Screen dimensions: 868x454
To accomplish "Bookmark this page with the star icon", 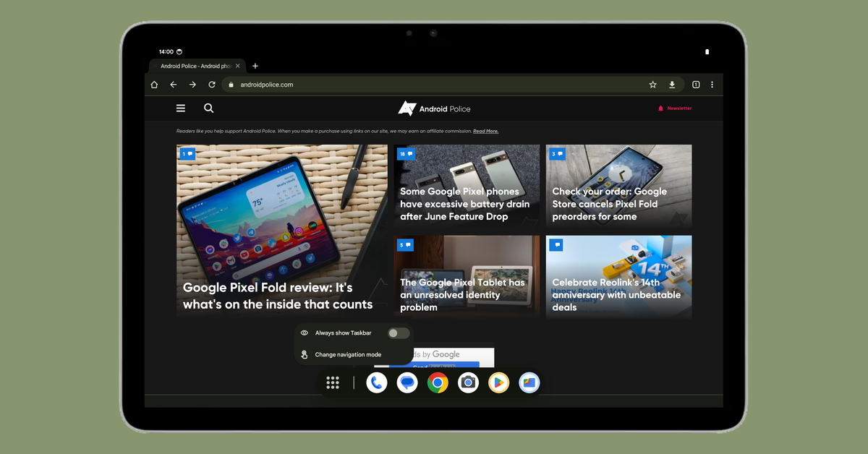I will pos(652,85).
